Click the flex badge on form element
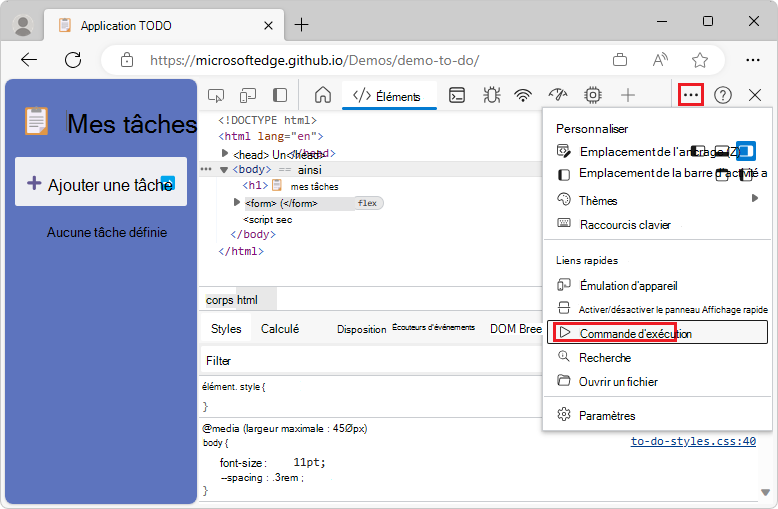Image resolution: width=778 pixels, height=509 pixels. click(x=368, y=203)
